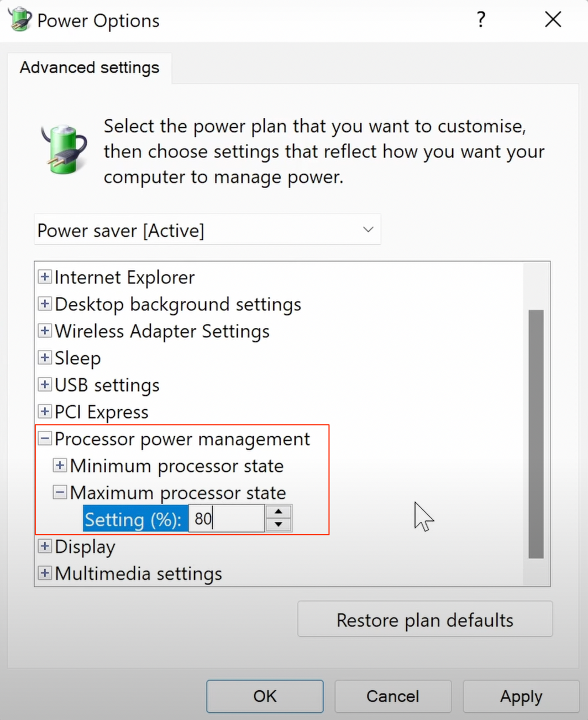Image resolution: width=588 pixels, height=720 pixels.
Task: Expand the USB settings node
Action: point(45,384)
